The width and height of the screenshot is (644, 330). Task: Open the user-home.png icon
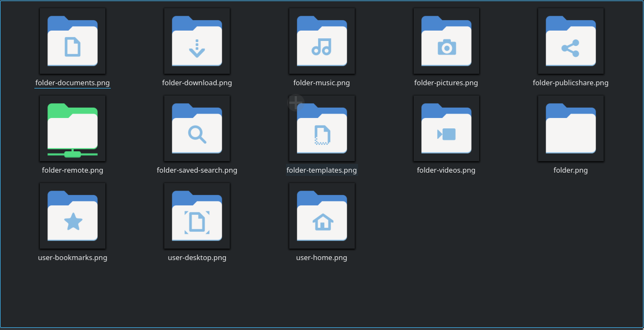(x=321, y=216)
